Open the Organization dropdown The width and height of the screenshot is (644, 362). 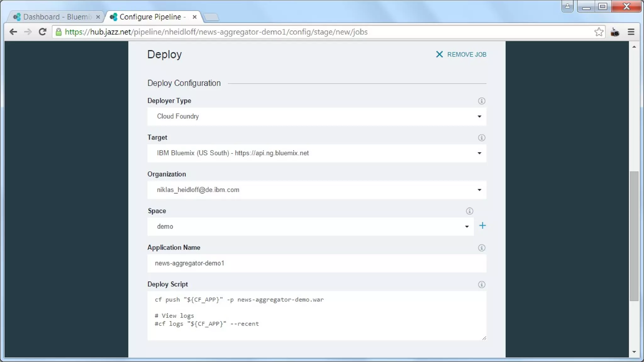pos(317,190)
